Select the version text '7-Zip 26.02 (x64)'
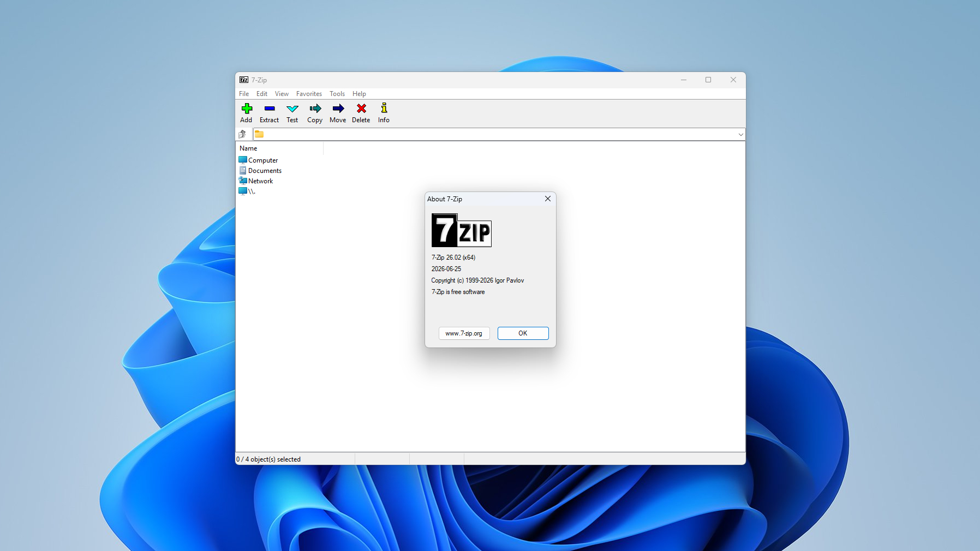Viewport: 980px width, 551px height. click(x=453, y=257)
